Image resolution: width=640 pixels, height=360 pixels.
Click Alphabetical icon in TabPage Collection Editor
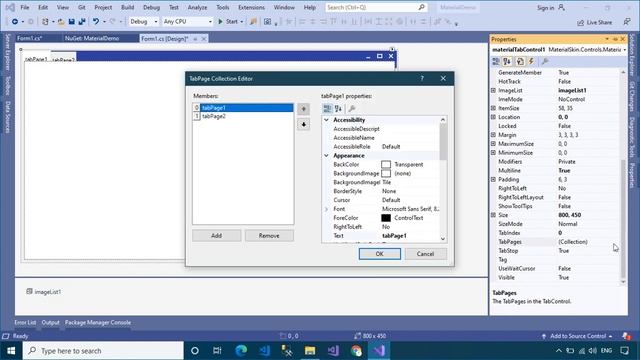click(338, 109)
